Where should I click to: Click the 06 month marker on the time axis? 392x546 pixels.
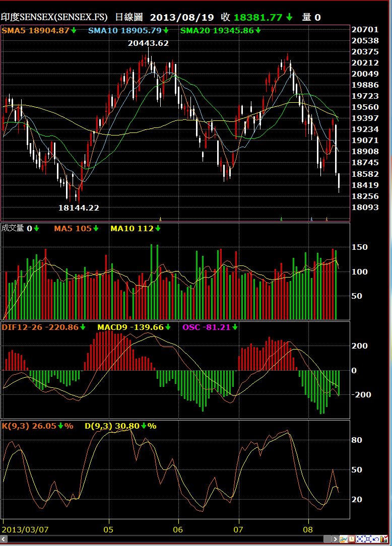point(178,530)
